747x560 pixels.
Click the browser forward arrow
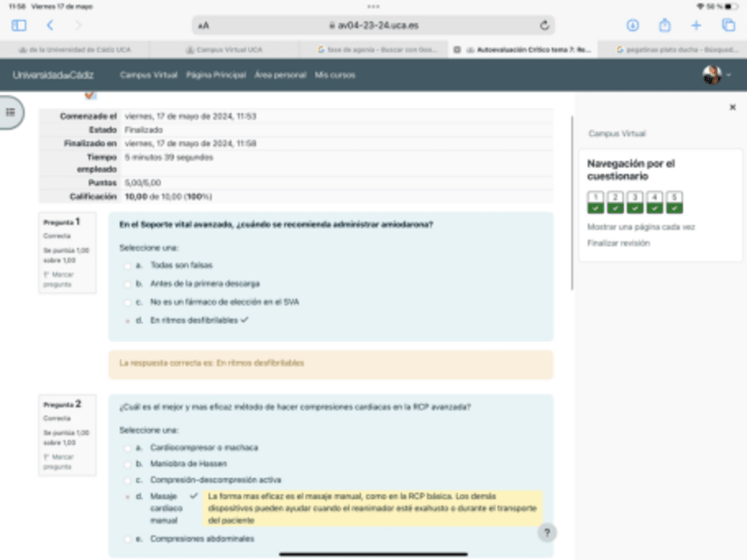point(78,26)
